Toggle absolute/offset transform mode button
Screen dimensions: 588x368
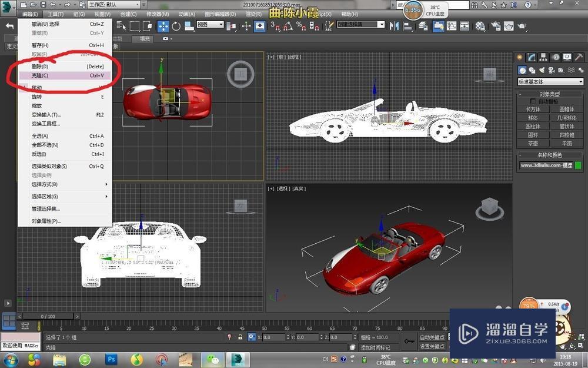252,337
